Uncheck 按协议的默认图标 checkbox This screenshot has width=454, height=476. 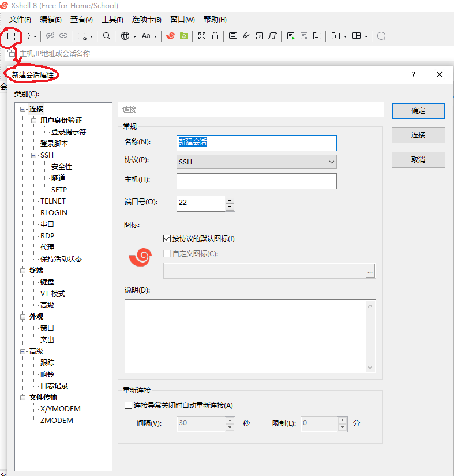coord(167,238)
